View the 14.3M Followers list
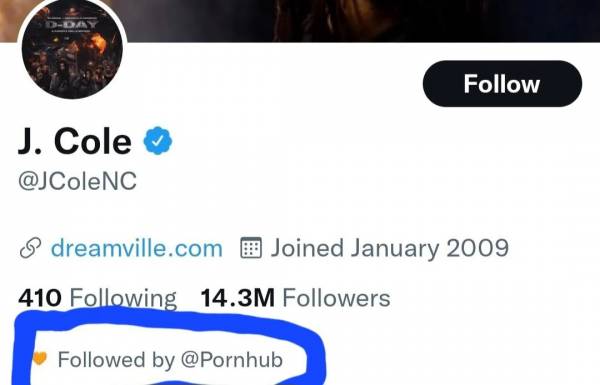600x385 pixels. point(295,298)
